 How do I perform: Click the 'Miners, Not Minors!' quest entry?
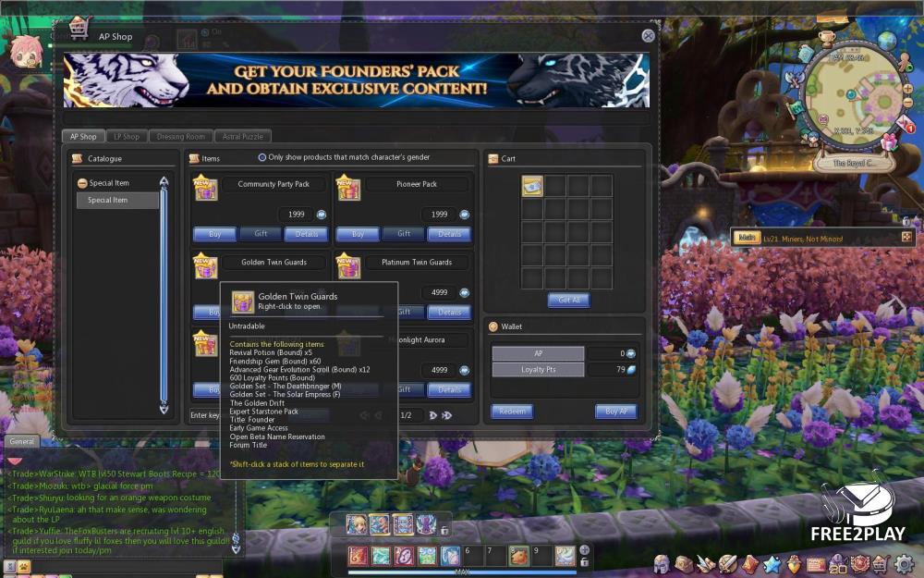pos(803,239)
